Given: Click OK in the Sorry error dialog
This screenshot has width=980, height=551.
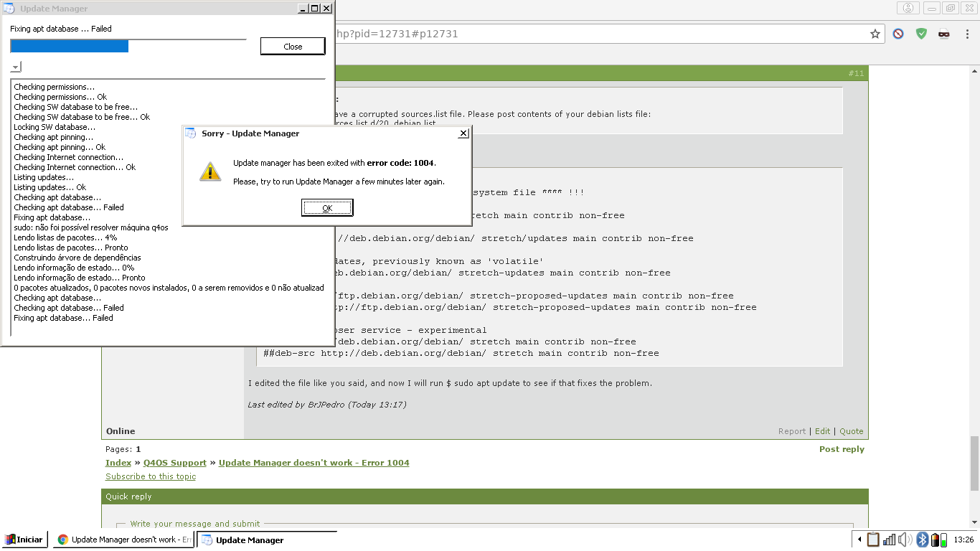Looking at the screenshot, I should pos(327,208).
